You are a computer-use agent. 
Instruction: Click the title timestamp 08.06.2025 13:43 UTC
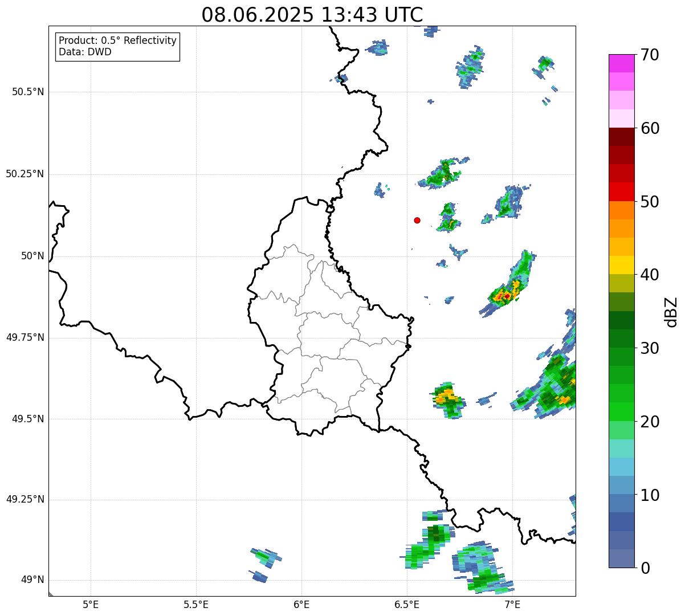click(312, 15)
